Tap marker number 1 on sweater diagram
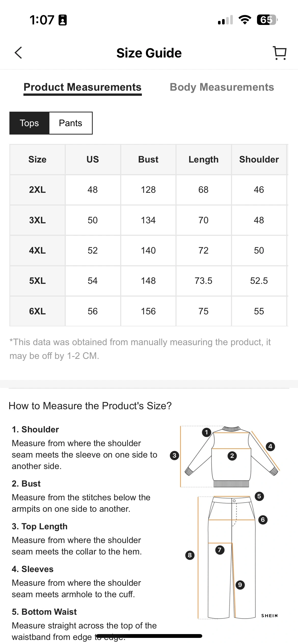298x644 pixels. click(x=206, y=432)
